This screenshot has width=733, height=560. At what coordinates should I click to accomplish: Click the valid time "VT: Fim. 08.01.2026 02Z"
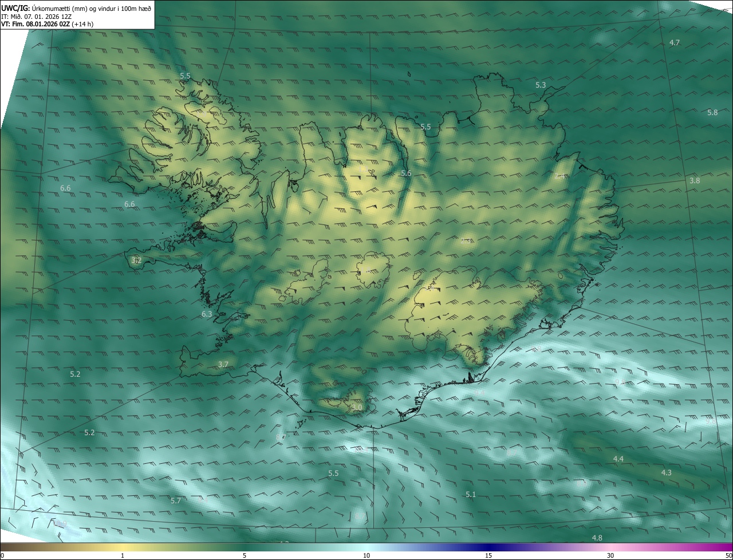(36, 24)
